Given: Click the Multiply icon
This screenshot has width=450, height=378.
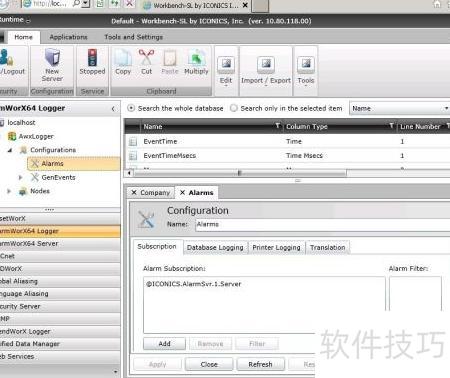Looking at the screenshot, I should point(196,57).
